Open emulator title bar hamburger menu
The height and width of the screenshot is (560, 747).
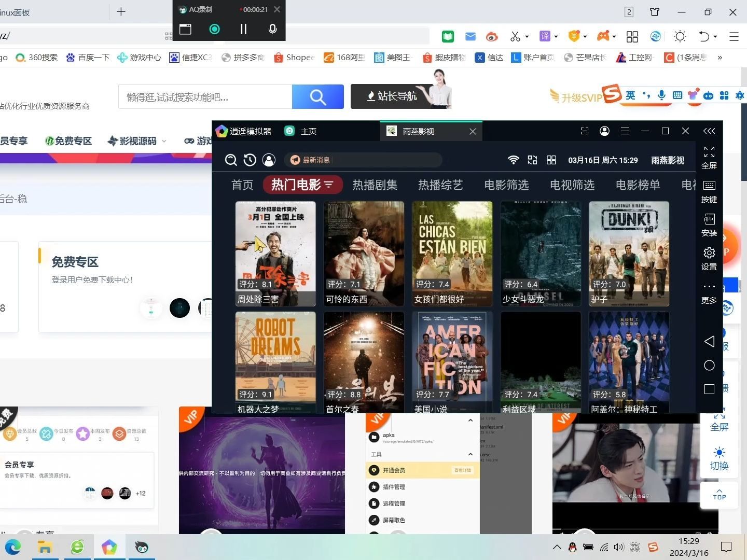625,131
